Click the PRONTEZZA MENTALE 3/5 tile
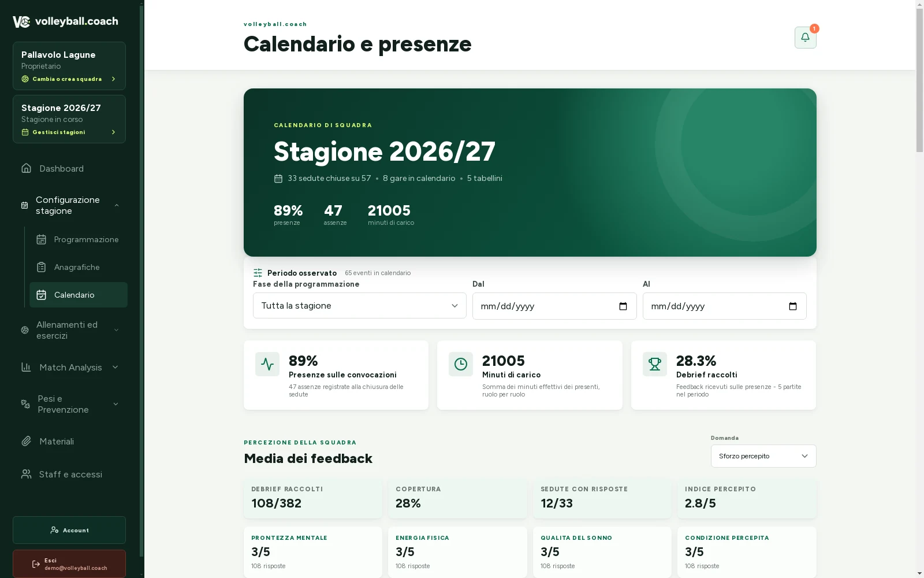 point(313,552)
